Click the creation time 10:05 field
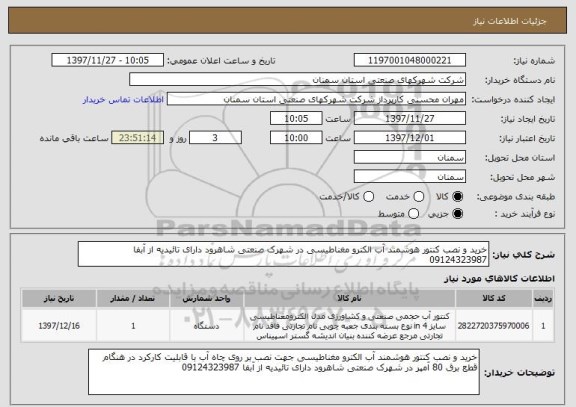 click(x=296, y=118)
